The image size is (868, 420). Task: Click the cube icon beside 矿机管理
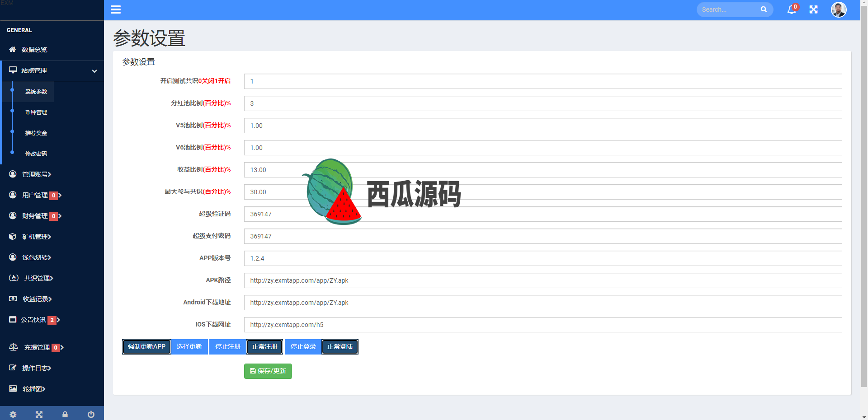13,236
